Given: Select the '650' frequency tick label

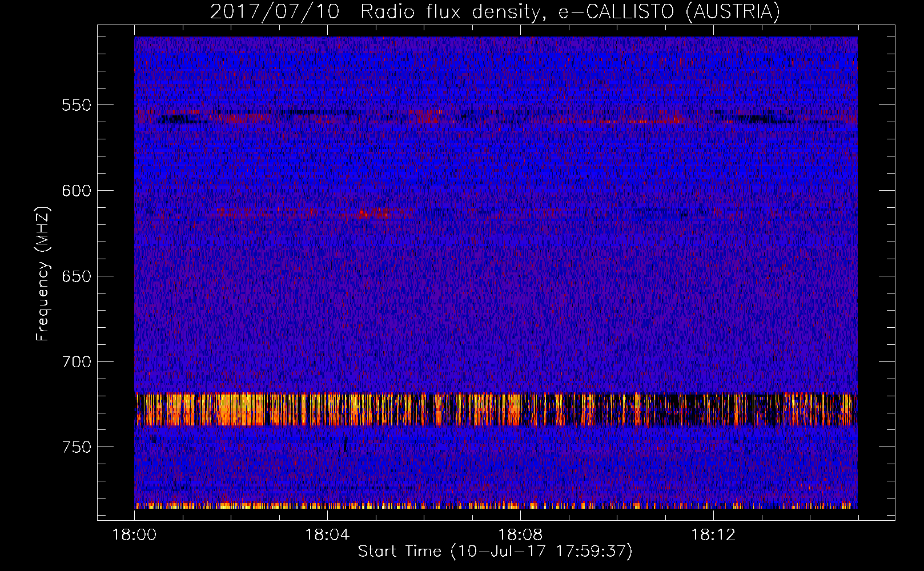Looking at the screenshot, I should [77, 276].
